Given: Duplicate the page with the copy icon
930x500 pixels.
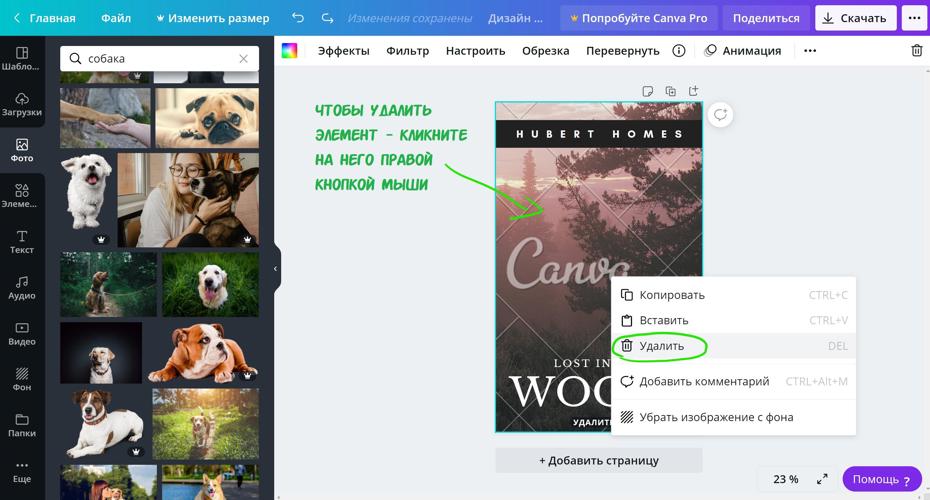Looking at the screenshot, I should tap(671, 91).
